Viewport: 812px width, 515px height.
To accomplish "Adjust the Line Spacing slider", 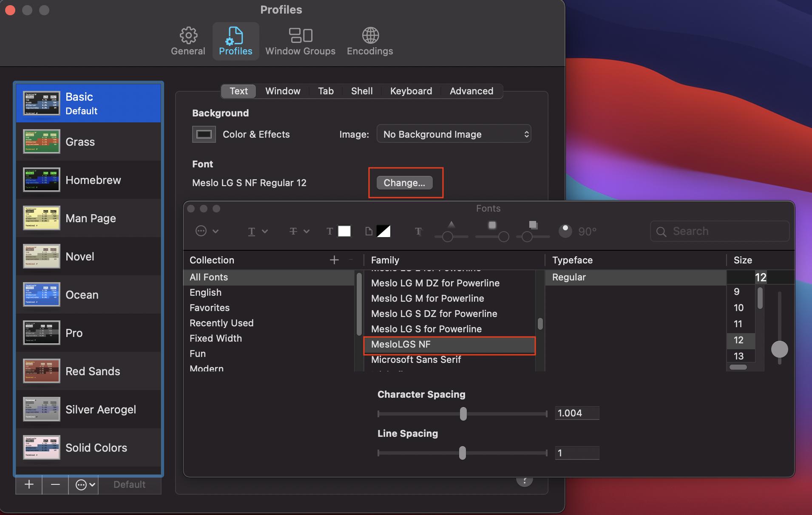I will point(462,453).
